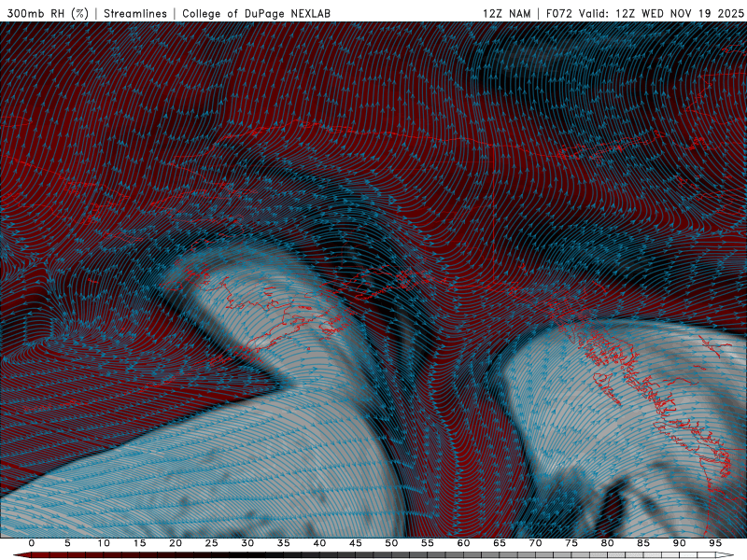
Task: Select the 20 value on the color scale
Action: click(x=176, y=543)
